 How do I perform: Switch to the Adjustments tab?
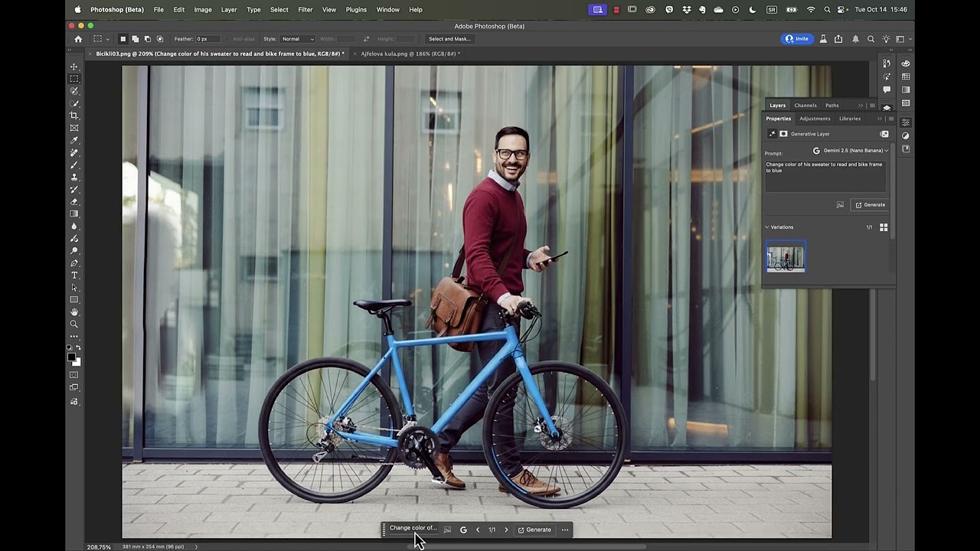(x=815, y=119)
